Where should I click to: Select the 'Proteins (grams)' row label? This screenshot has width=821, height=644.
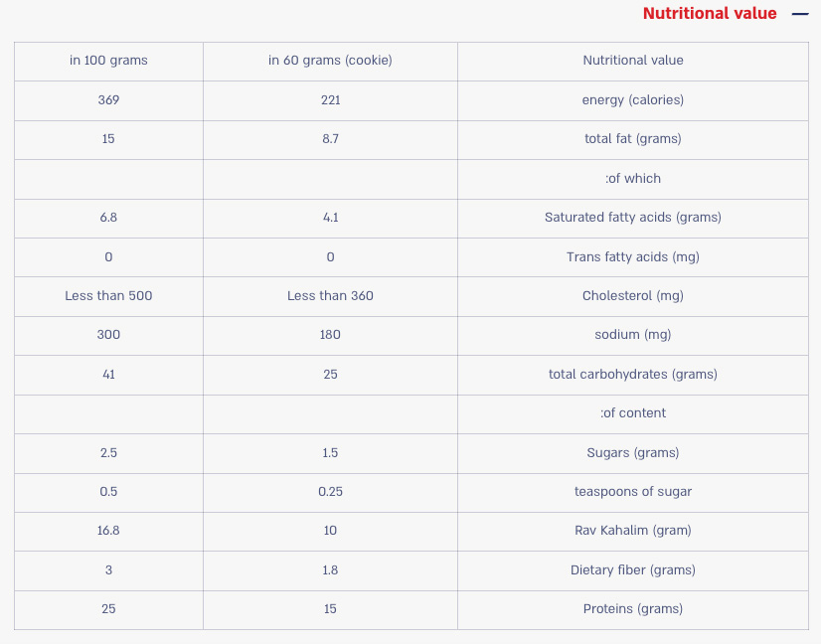click(632, 609)
